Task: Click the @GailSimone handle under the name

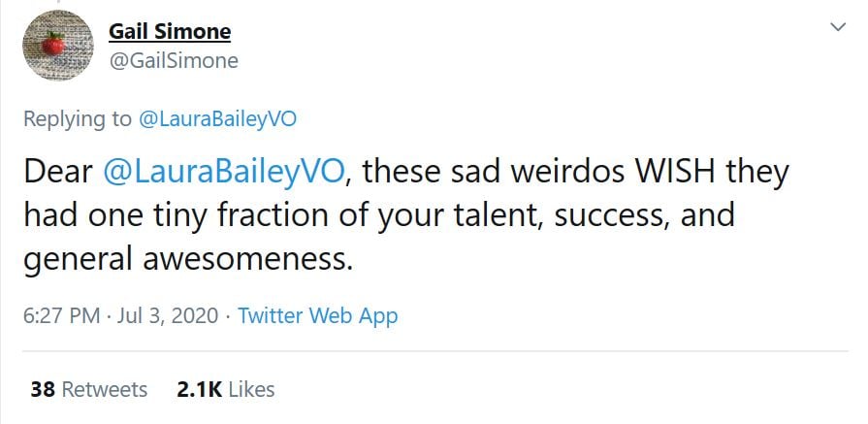Action: [x=173, y=60]
